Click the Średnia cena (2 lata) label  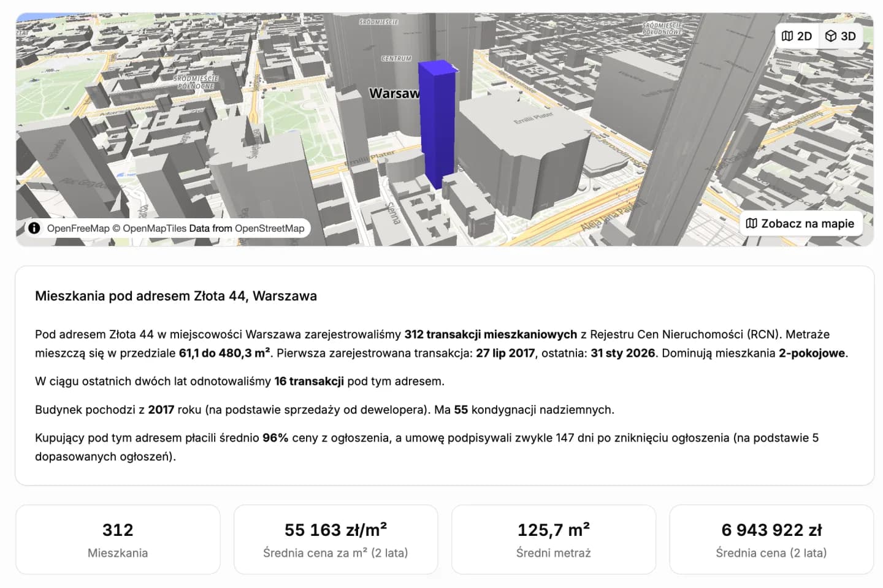tap(771, 553)
